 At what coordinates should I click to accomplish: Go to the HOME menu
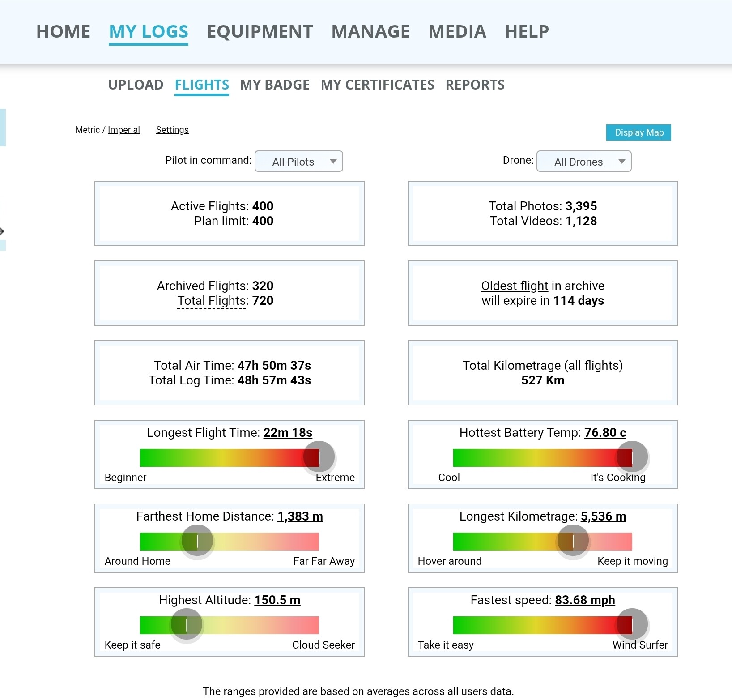coord(64,32)
